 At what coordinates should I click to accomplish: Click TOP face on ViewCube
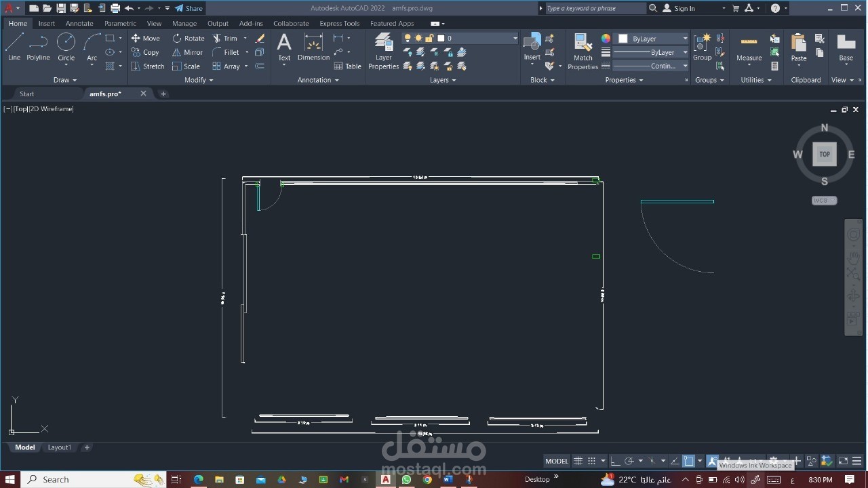coord(825,154)
